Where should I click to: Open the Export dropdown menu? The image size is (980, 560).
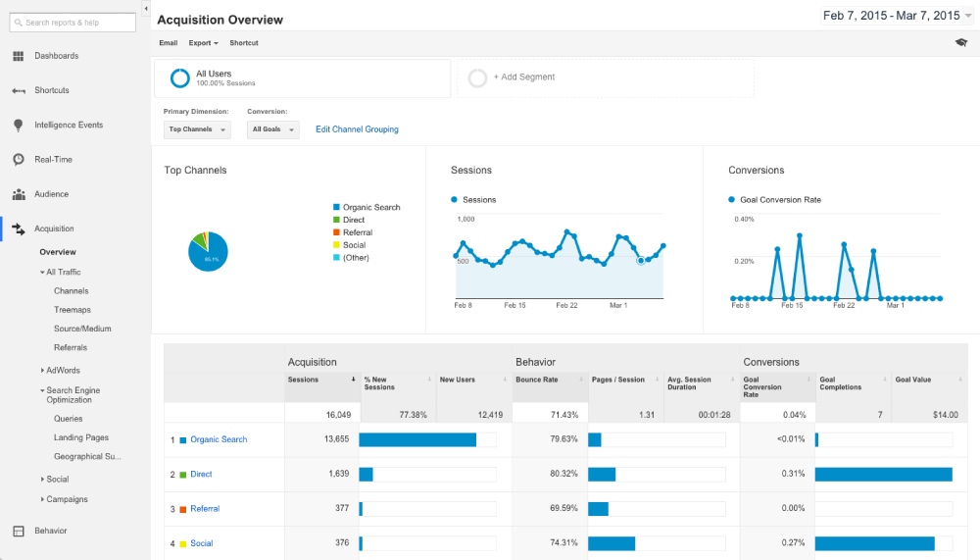(203, 43)
